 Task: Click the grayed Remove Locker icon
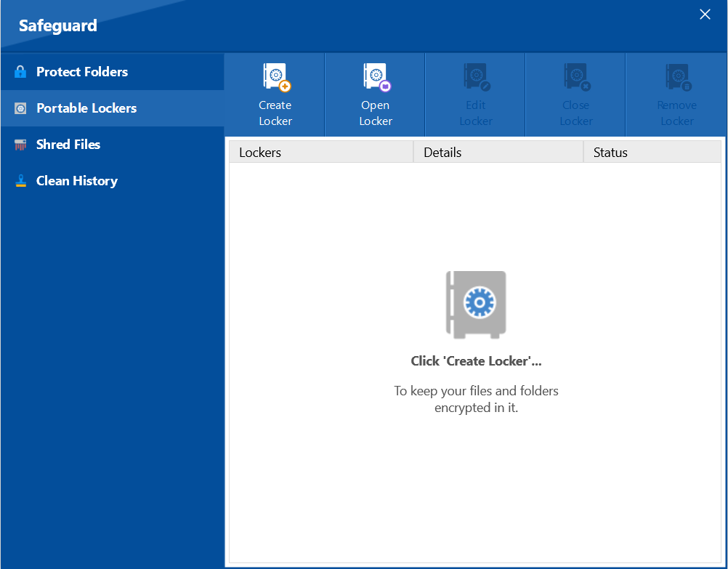678,77
